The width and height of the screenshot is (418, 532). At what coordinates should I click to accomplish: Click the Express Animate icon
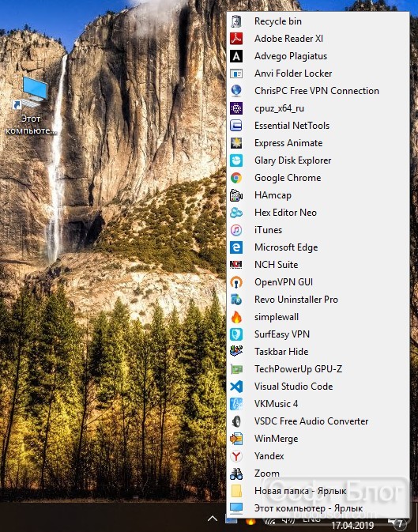236,143
